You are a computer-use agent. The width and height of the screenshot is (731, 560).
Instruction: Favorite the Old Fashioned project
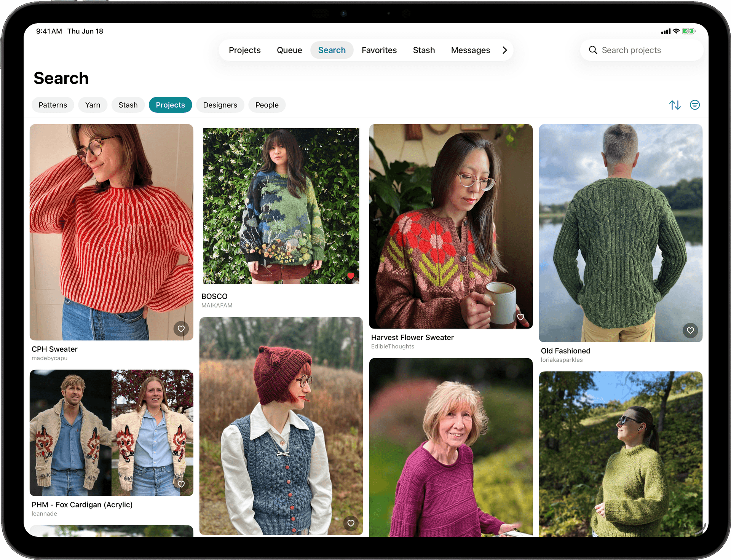coord(690,330)
